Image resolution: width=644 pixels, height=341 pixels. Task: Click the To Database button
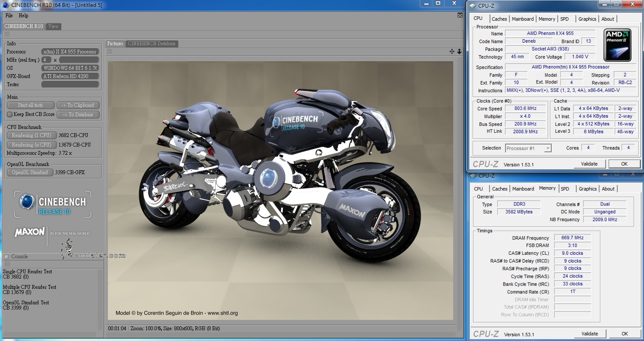[x=78, y=115]
